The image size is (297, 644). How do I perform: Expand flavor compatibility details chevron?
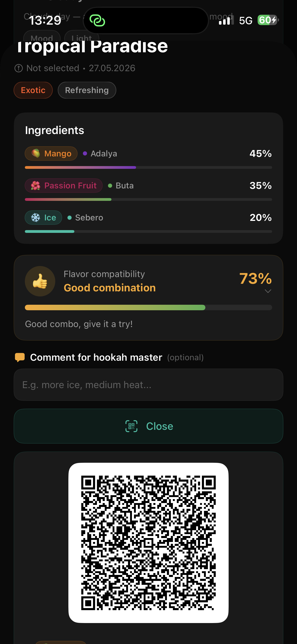point(268,291)
